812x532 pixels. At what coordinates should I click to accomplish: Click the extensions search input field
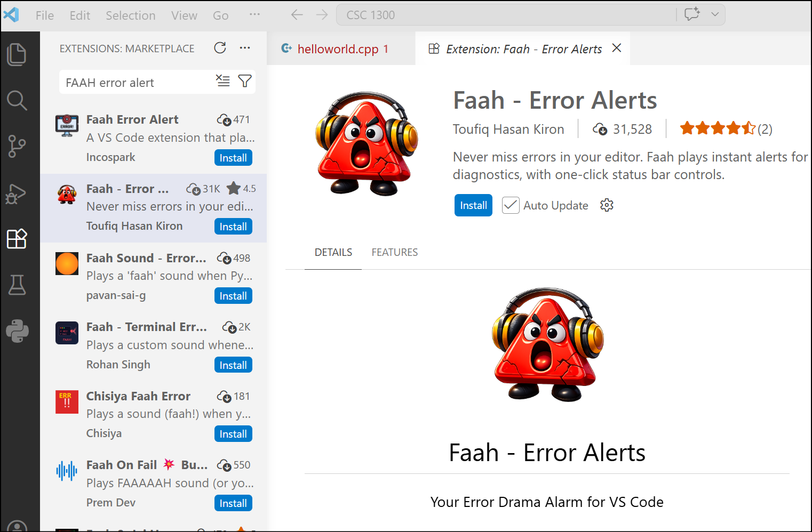coord(136,83)
